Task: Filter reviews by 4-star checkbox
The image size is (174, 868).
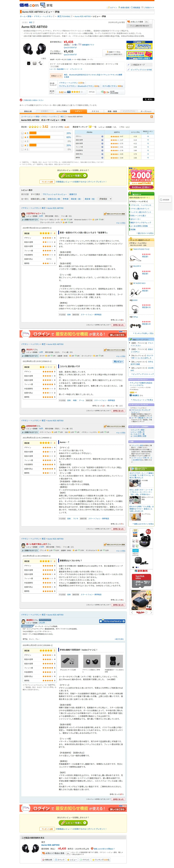Action: tap(22, 137)
